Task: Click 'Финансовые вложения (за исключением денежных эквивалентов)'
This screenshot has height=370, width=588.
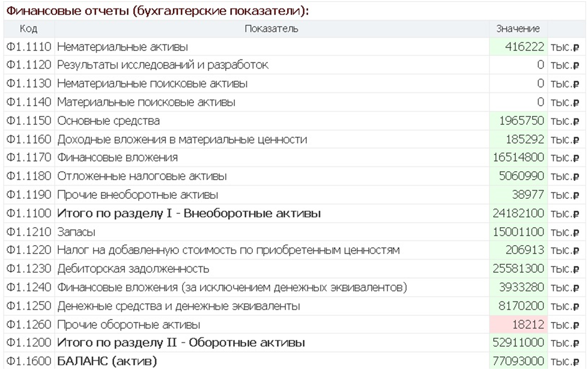Action: coord(232,288)
